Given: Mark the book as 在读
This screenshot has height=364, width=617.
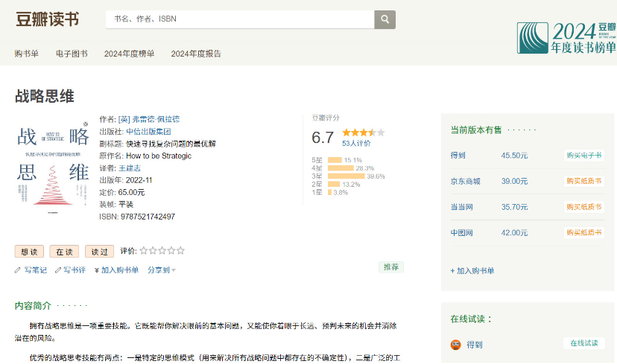Looking at the screenshot, I should click(x=65, y=252).
